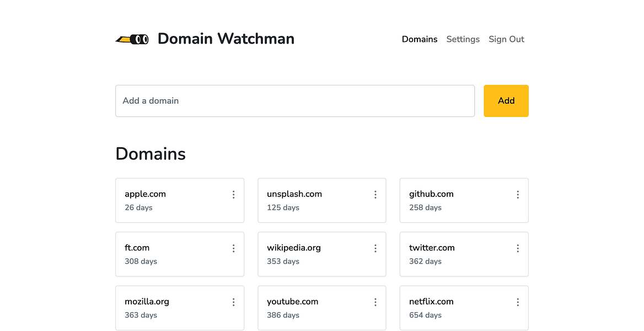
Task: Open the options menu for twitter.com
Action: point(517,248)
